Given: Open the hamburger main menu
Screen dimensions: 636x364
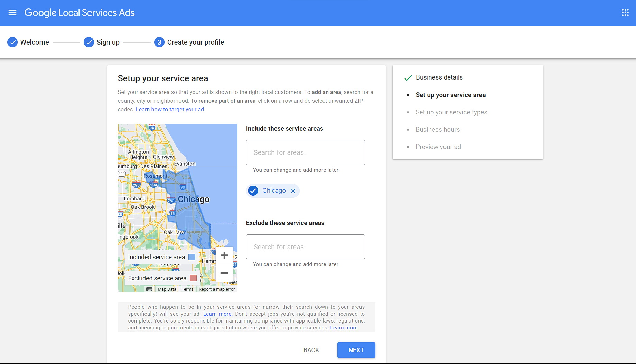Looking at the screenshot, I should coord(12,13).
